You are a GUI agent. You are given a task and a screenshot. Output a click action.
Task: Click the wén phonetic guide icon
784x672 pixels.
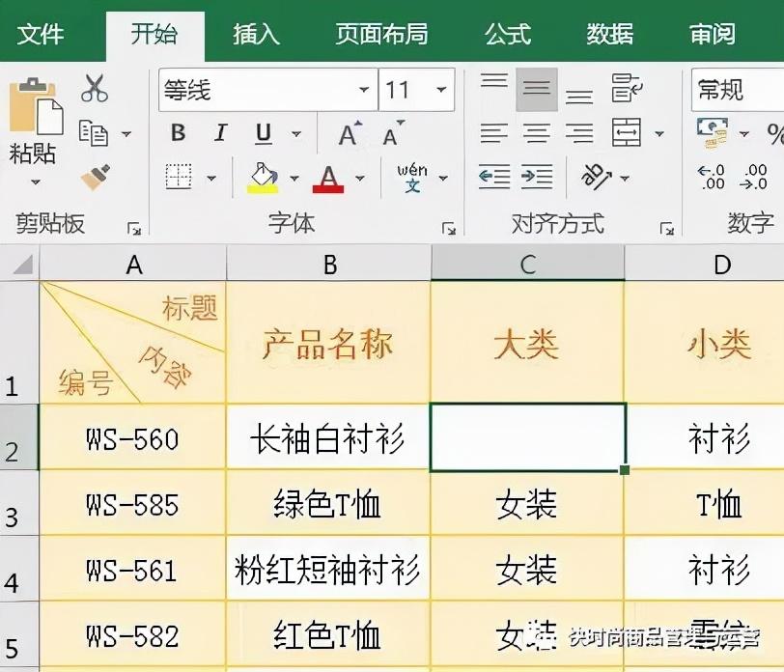412,178
